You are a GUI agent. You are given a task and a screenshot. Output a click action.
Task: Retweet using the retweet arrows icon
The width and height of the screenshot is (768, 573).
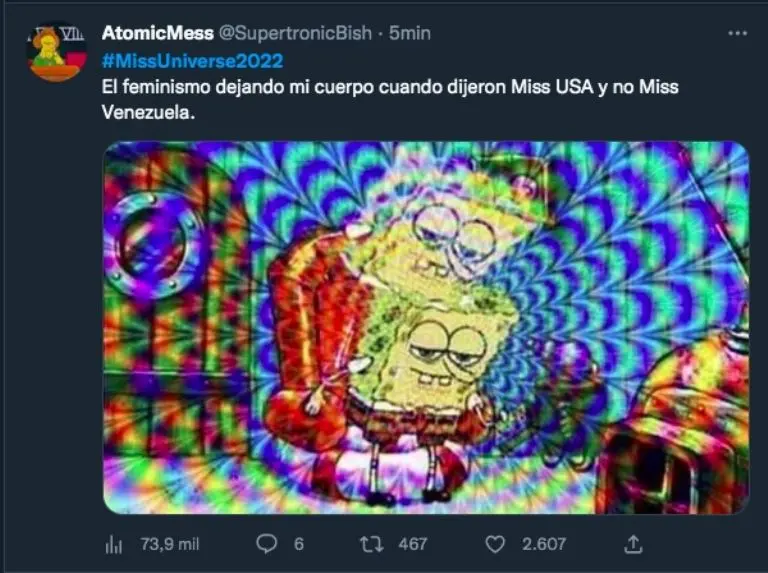[x=372, y=544]
